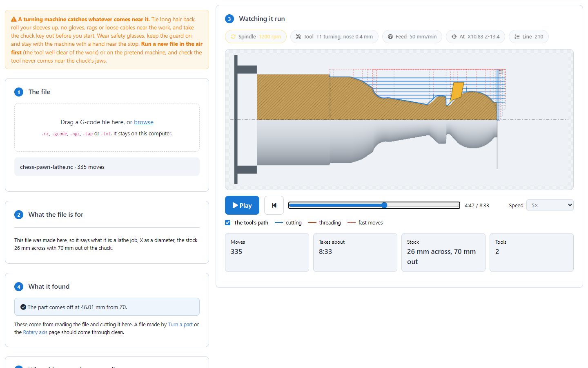Open the Turn a part link

[x=180, y=325]
